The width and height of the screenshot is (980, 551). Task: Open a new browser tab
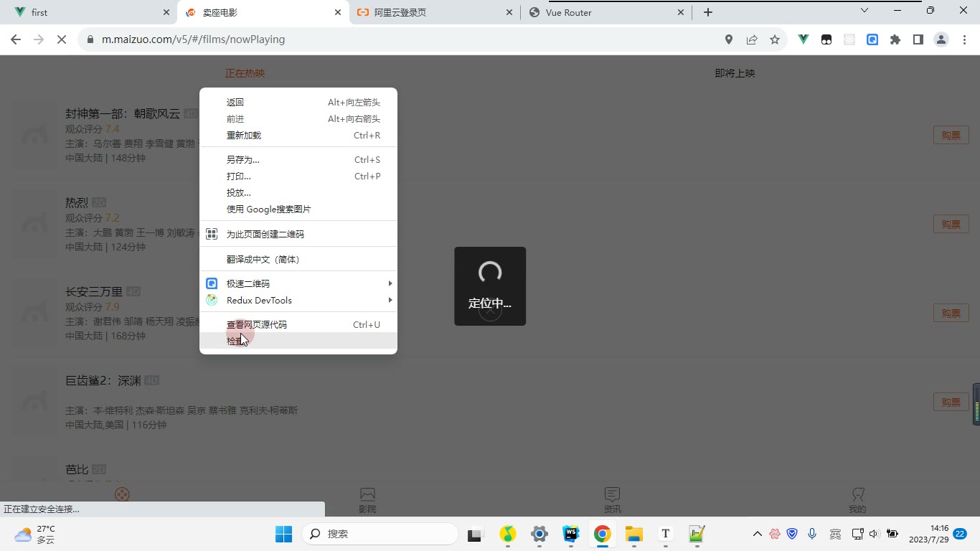[708, 12]
